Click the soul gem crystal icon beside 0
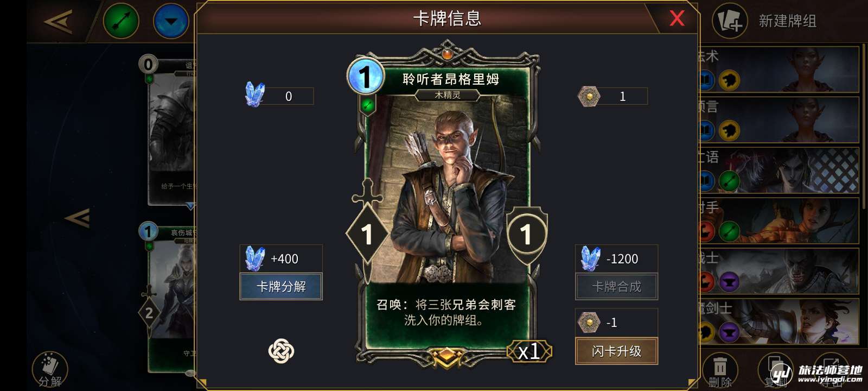The image size is (868, 391). [255, 94]
